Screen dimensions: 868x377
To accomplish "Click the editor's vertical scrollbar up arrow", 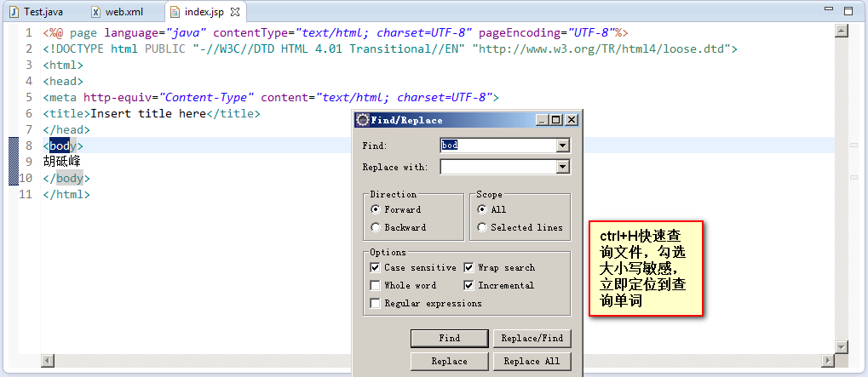I will [x=842, y=31].
